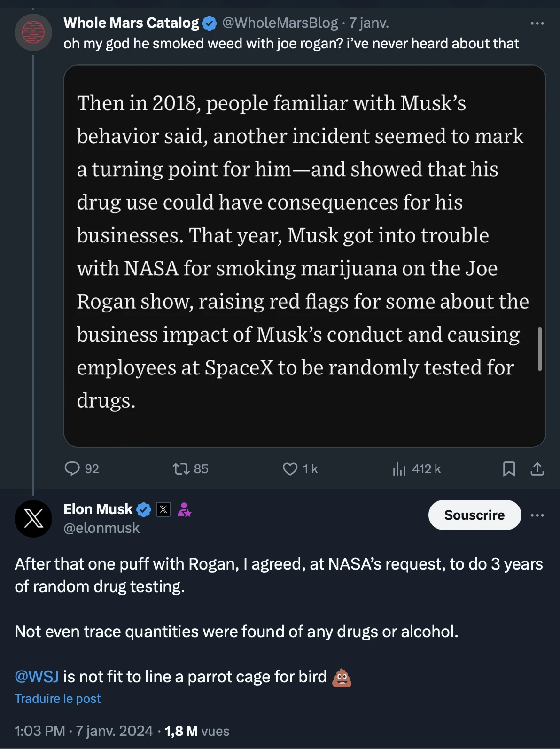
Task: Click the purple subscriber star badge
Action: pyautogui.click(x=184, y=509)
